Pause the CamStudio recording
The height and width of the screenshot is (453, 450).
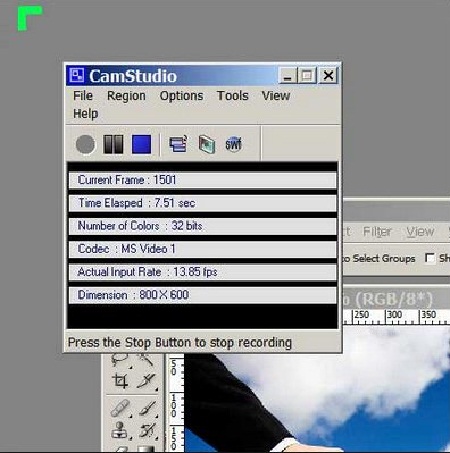pos(113,144)
